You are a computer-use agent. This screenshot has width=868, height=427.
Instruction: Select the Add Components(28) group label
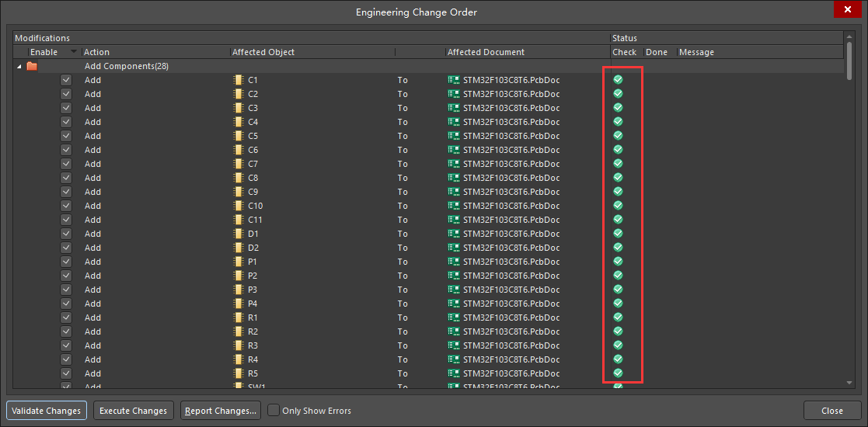(x=126, y=66)
